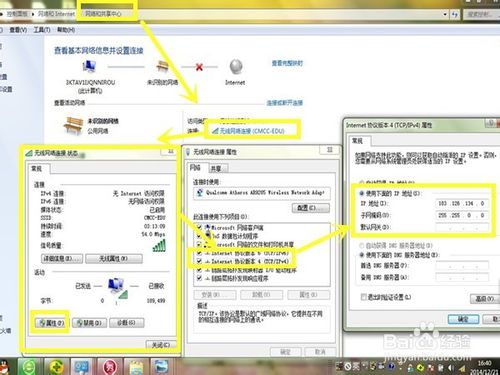Click the red X between network and Internet
The width and height of the screenshot is (500, 375).
[x=199, y=67]
